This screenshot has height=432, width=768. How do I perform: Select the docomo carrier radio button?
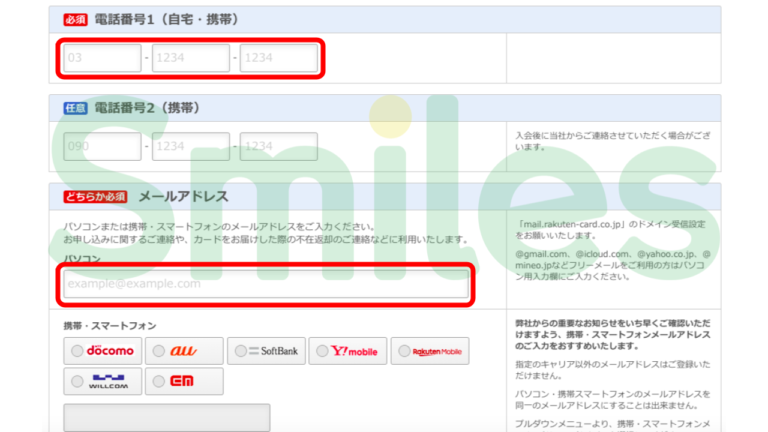coord(77,351)
